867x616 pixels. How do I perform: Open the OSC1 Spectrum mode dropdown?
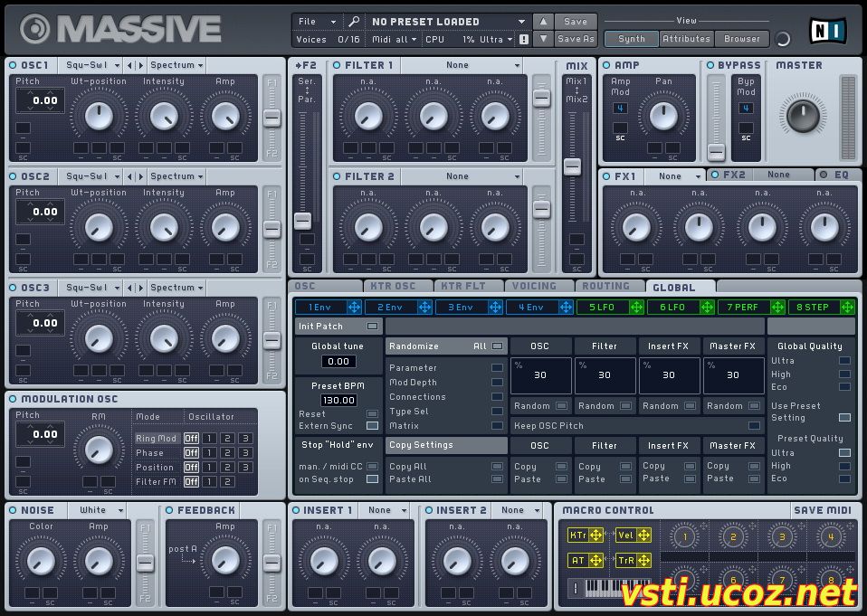[176, 65]
